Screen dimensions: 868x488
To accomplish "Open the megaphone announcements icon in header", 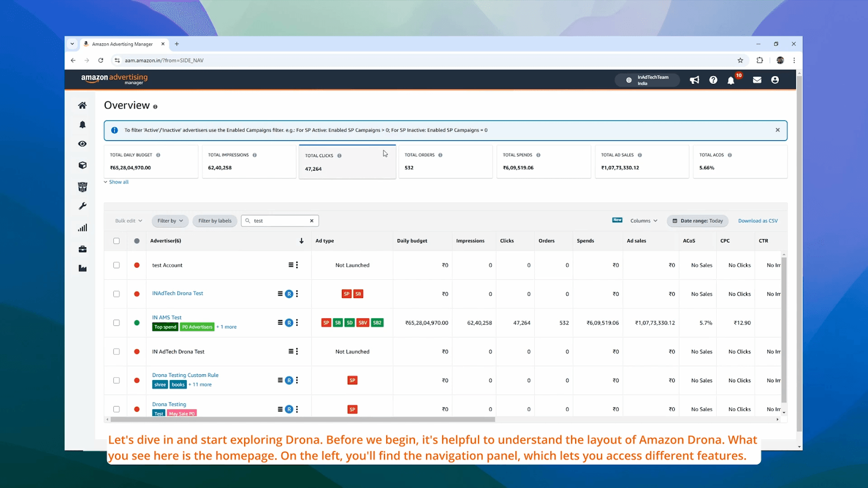I will [694, 80].
